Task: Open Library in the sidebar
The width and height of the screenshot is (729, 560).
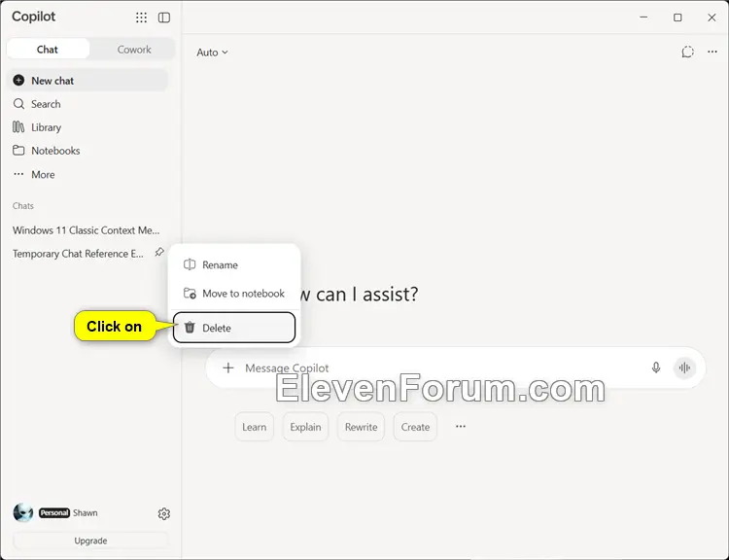Action: pyautogui.click(x=87, y=127)
